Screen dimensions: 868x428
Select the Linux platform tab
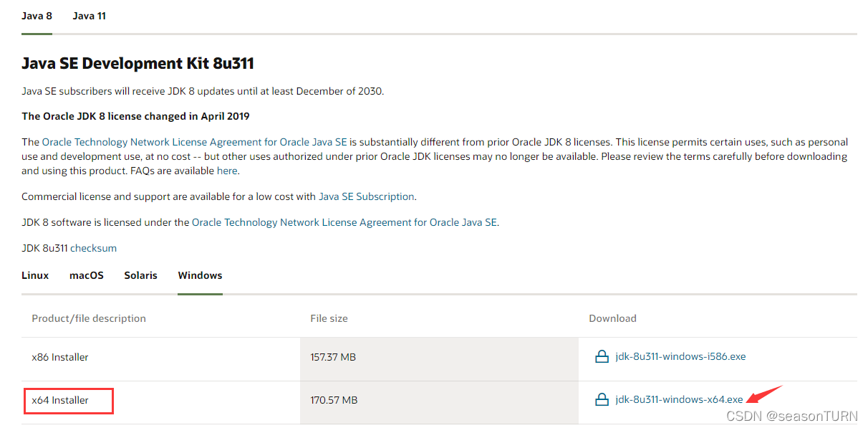(x=35, y=275)
